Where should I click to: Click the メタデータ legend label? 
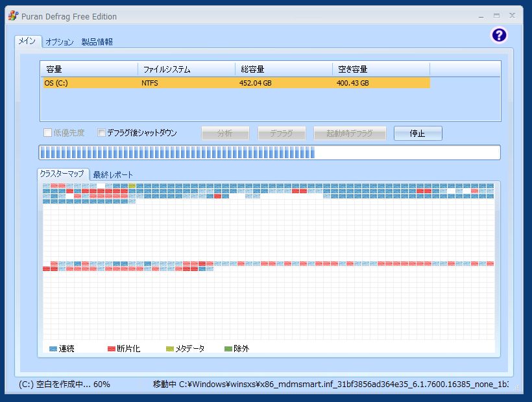pyautogui.click(x=190, y=349)
